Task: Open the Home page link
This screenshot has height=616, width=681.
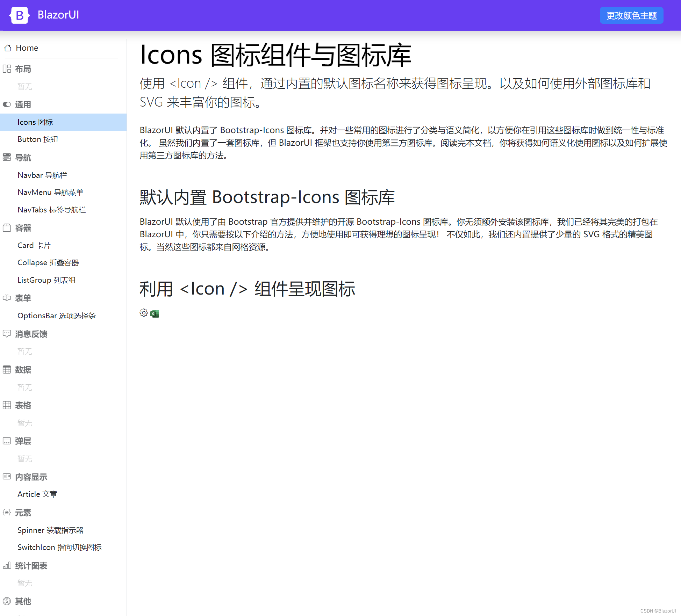Action: tap(27, 48)
